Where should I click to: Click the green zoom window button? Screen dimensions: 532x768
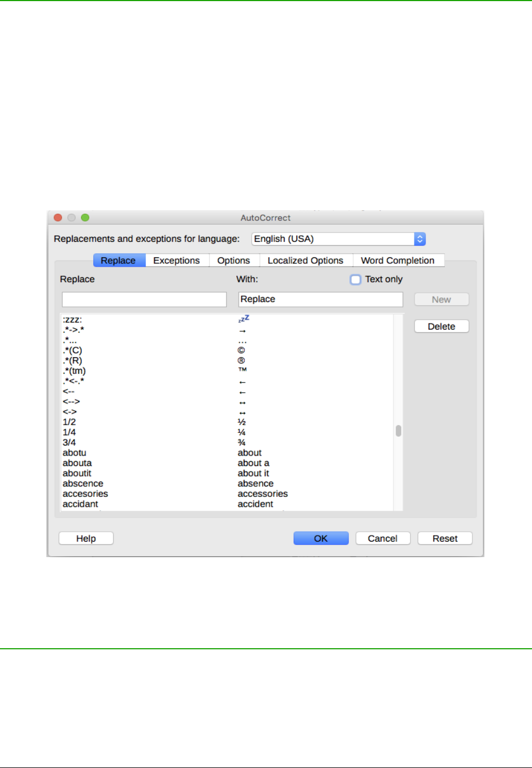(x=85, y=218)
